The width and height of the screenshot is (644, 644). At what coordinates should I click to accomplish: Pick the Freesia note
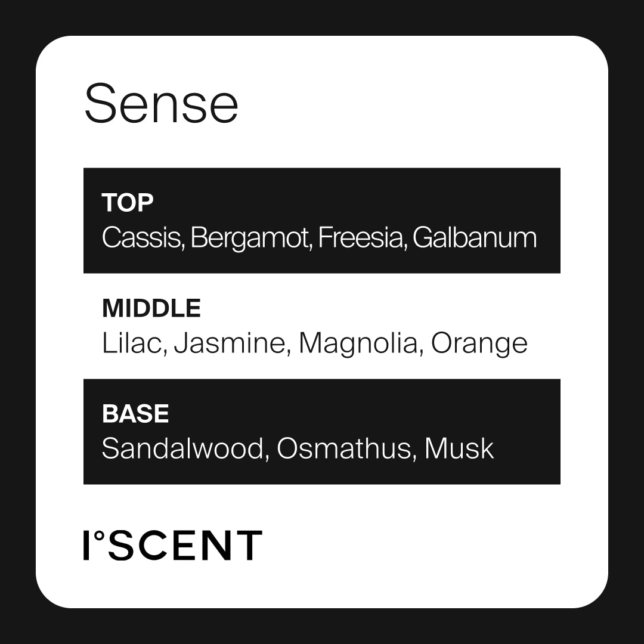coord(362,238)
